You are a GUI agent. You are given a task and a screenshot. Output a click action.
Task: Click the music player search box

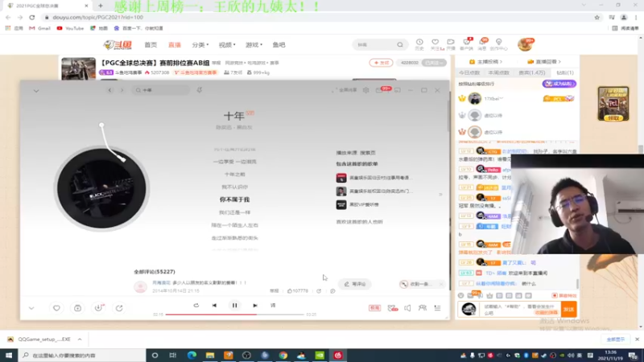click(160, 90)
